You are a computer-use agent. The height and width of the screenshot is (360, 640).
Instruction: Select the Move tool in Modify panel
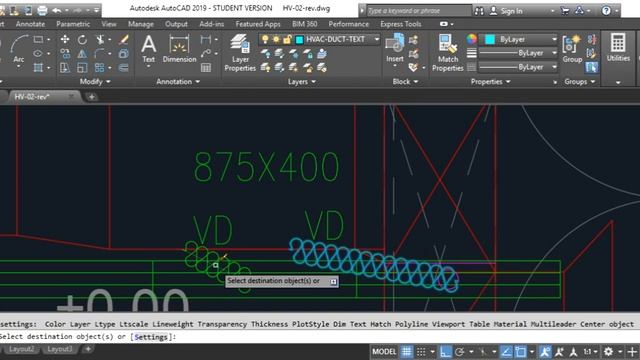click(65, 40)
